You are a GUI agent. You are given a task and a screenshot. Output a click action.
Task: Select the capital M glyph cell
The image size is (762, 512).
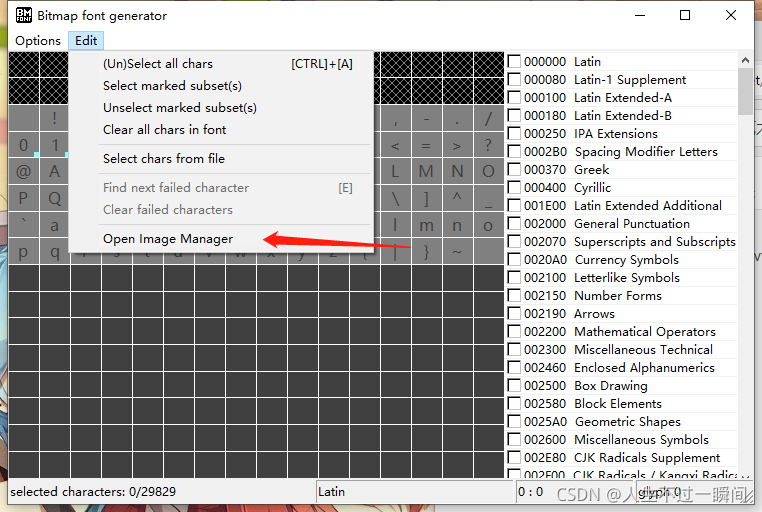click(x=426, y=171)
